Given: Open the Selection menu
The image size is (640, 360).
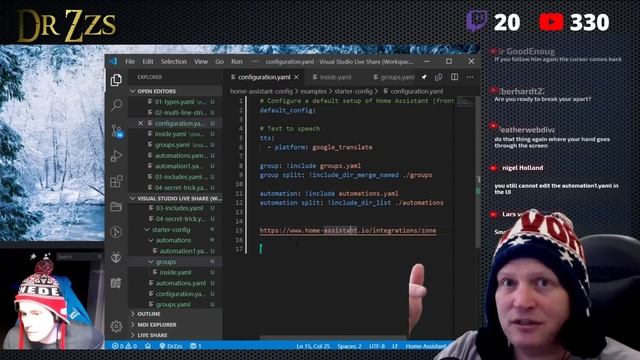Looking at the screenshot, I should coord(173,62).
